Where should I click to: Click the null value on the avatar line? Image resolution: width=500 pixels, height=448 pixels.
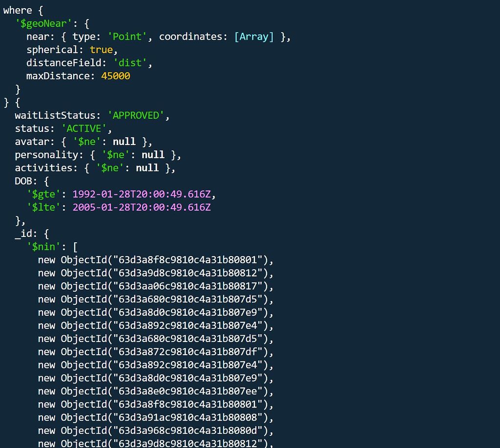(124, 142)
